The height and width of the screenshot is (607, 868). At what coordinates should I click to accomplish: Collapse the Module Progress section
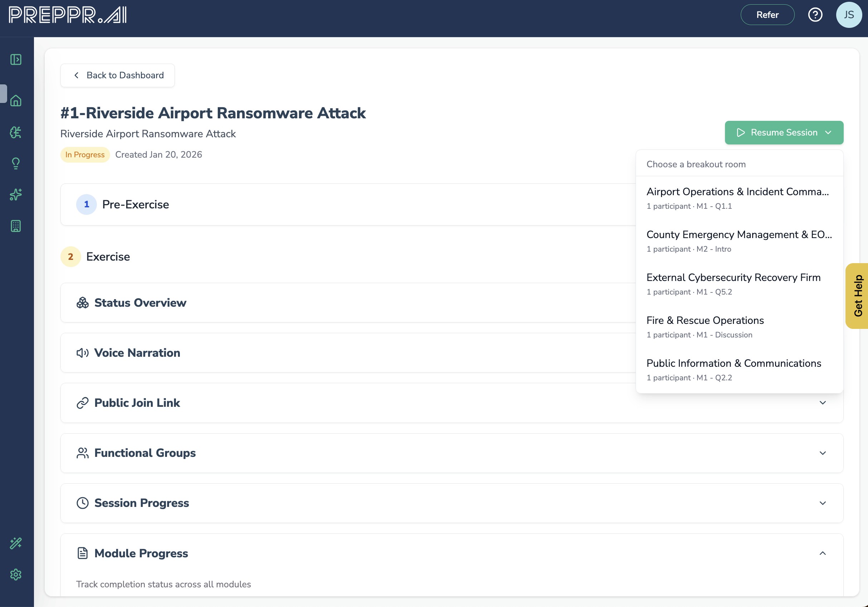pyautogui.click(x=822, y=553)
